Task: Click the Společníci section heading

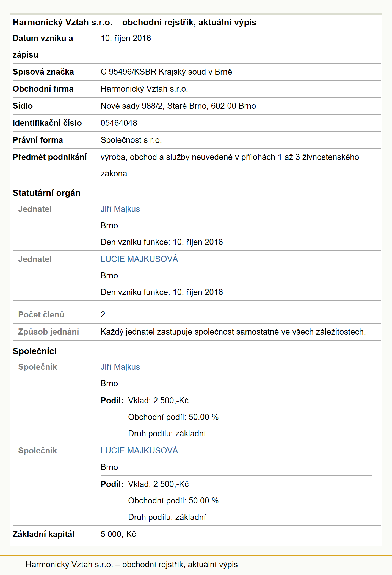Action: (35, 351)
